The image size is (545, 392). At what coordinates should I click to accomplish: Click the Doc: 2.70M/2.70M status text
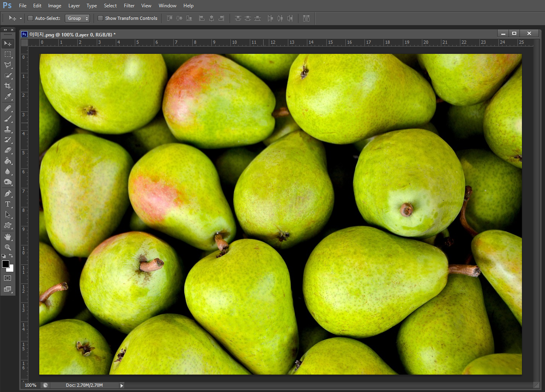tap(84, 385)
